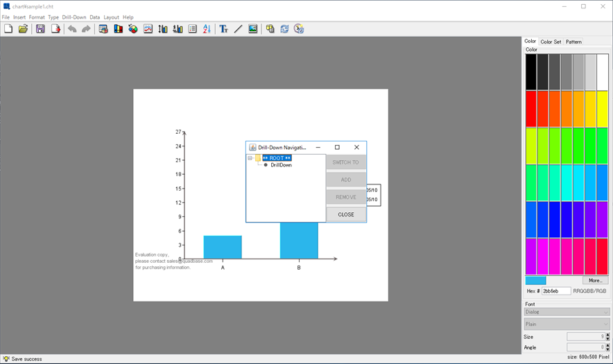Open the Plain font style dropdown
The width and height of the screenshot is (613, 364).
pyautogui.click(x=567, y=324)
